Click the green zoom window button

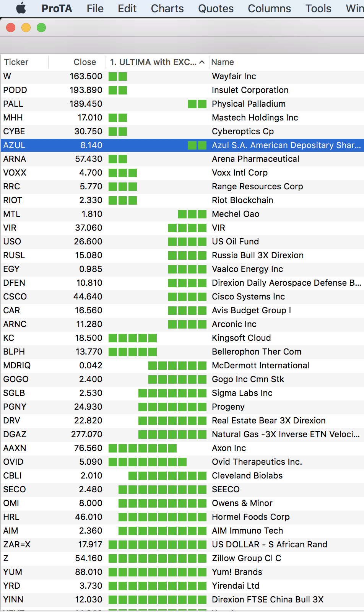pos(41,28)
